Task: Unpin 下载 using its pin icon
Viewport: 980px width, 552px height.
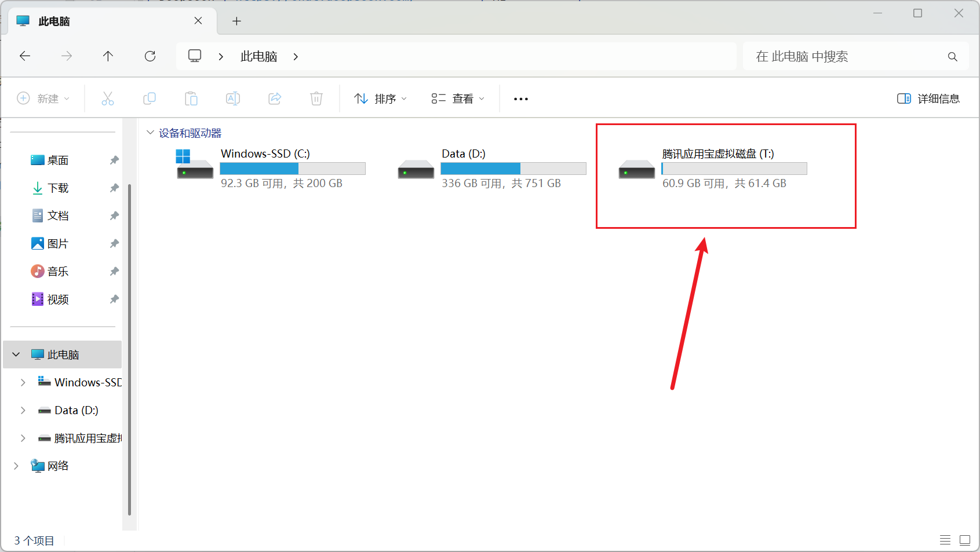Action: point(114,188)
